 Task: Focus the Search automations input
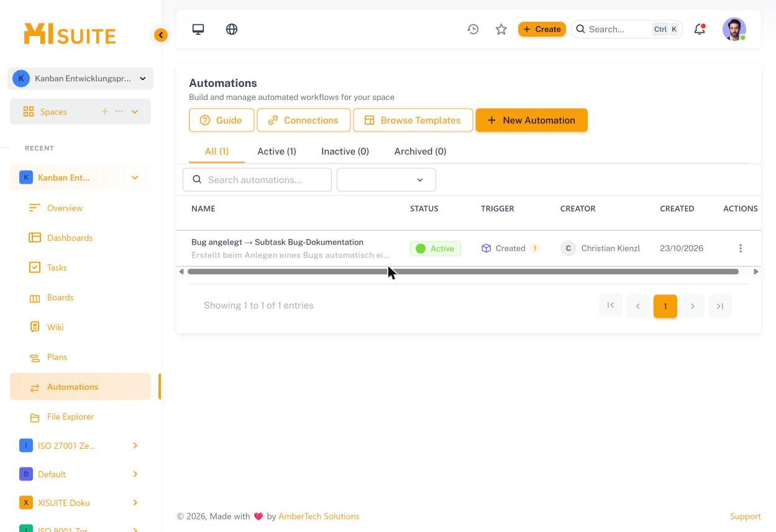(x=257, y=179)
